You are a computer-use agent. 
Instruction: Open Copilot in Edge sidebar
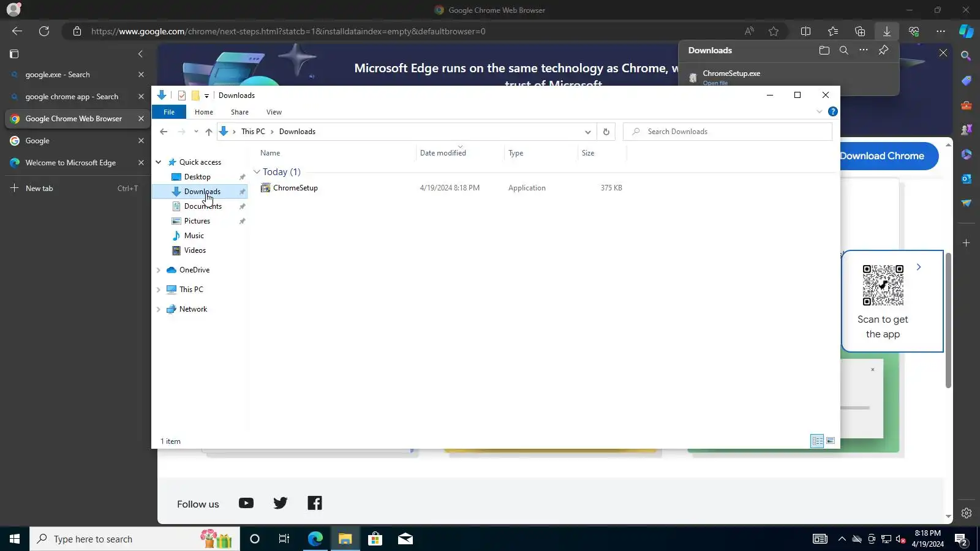(967, 31)
